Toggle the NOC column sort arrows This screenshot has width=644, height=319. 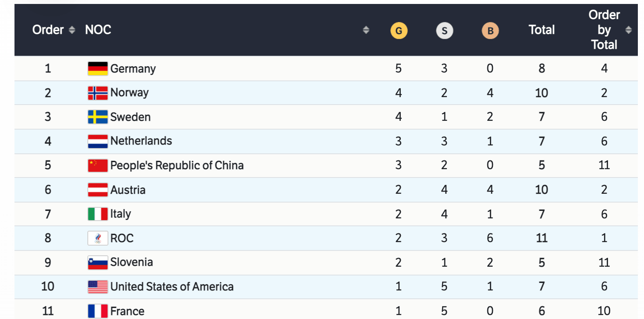click(x=366, y=30)
